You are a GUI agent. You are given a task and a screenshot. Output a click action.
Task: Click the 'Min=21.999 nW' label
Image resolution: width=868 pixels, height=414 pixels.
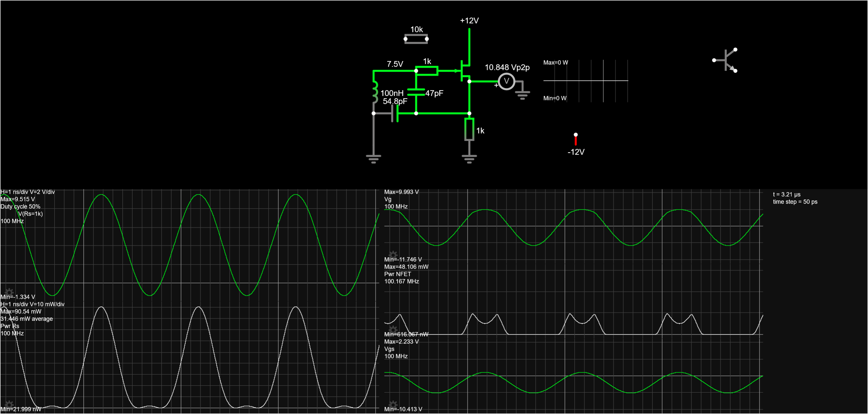tap(21, 409)
